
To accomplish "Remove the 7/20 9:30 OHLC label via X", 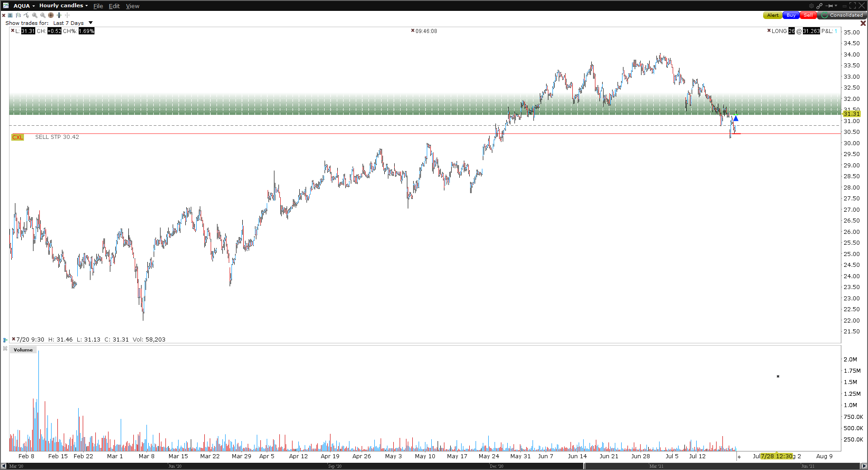I will tap(14, 339).
